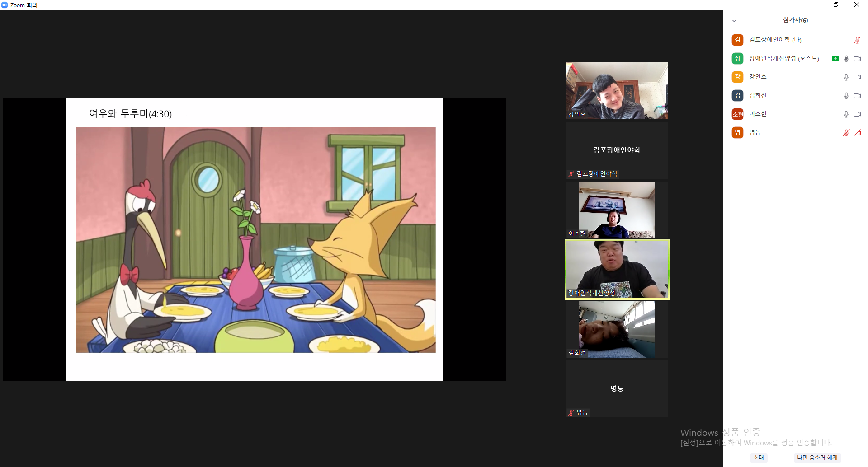
Task: Click 장애인식개선양성 host's green screen-share icon
Action: [x=835, y=59]
